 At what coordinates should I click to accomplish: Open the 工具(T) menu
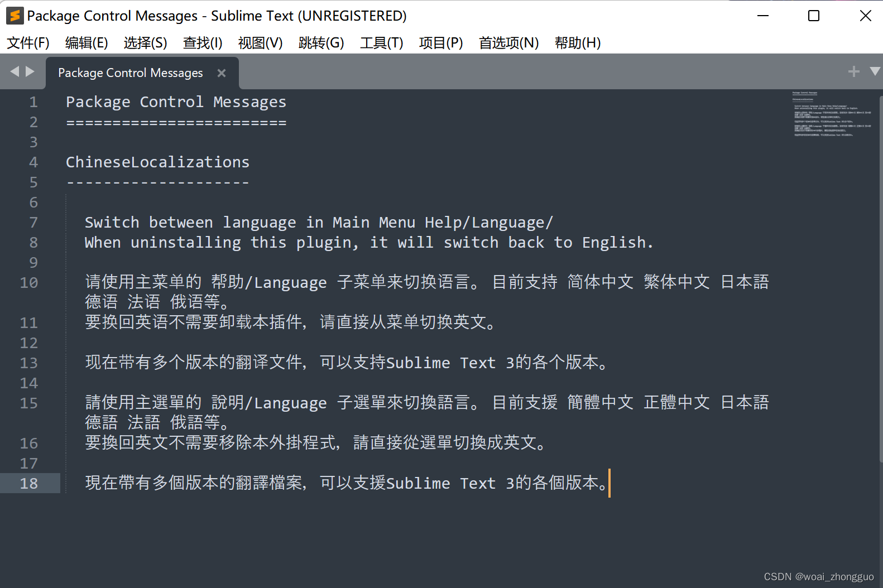pyautogui.click(x=381, y=42)
